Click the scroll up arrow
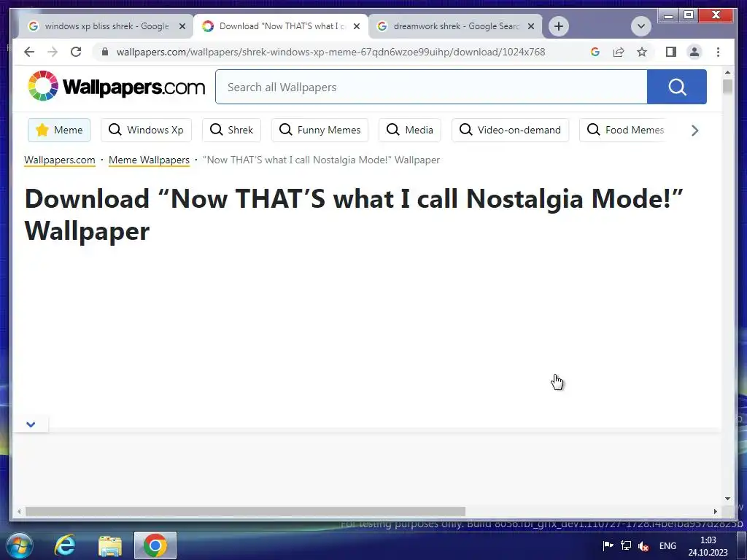The image size is (747, 560). click(727, 72)
